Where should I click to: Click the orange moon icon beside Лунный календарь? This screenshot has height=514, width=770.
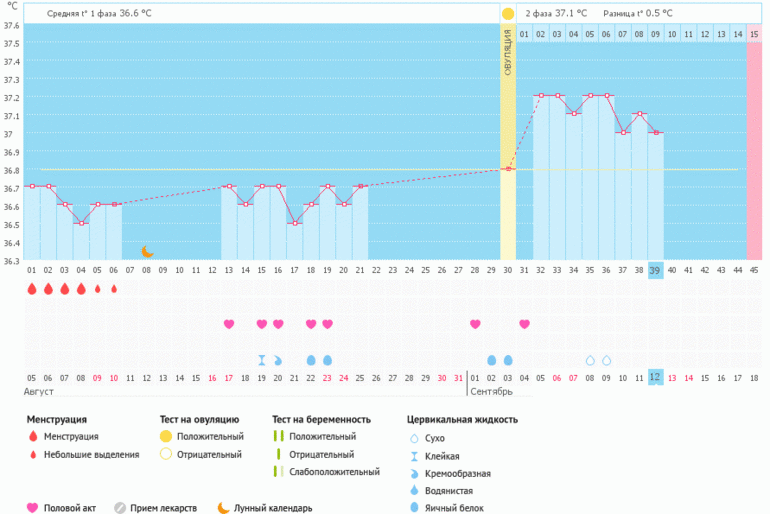pyautogui.click(x=223, y=508)
